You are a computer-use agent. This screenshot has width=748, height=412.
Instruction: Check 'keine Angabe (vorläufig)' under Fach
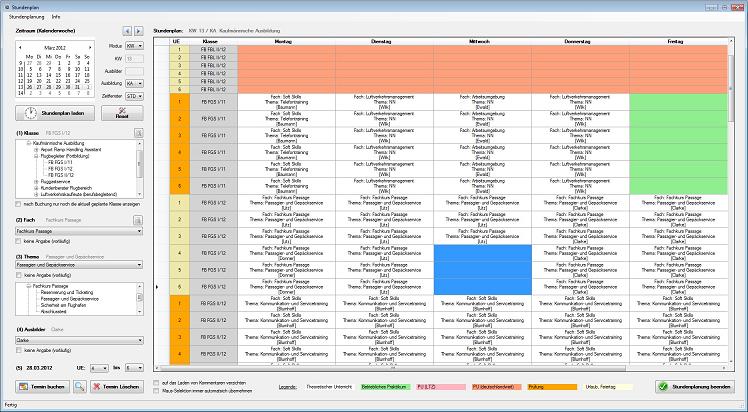[18, 241]
